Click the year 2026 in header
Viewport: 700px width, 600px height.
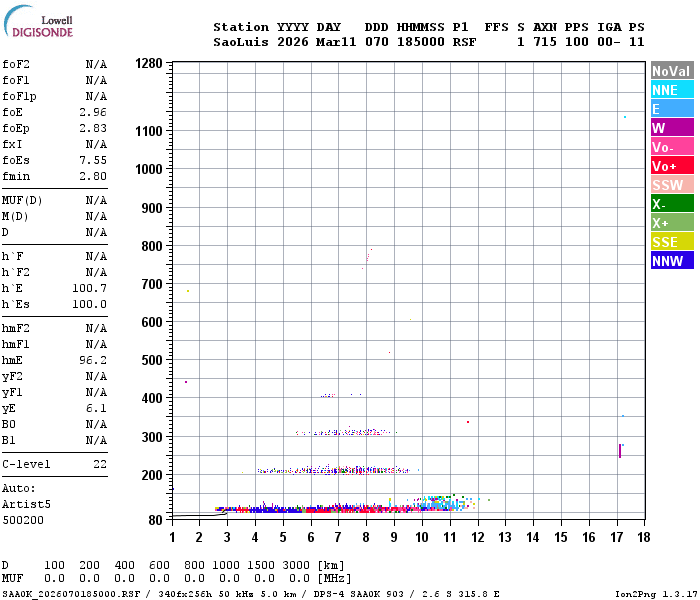click(292, 42)
